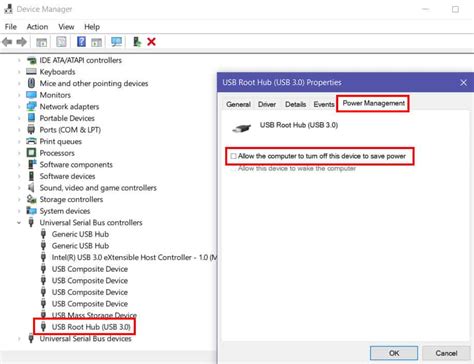Screen dimensions: 474x364
Task: Select IDE ATA/ATAPI controllers label
Action: 80,60
